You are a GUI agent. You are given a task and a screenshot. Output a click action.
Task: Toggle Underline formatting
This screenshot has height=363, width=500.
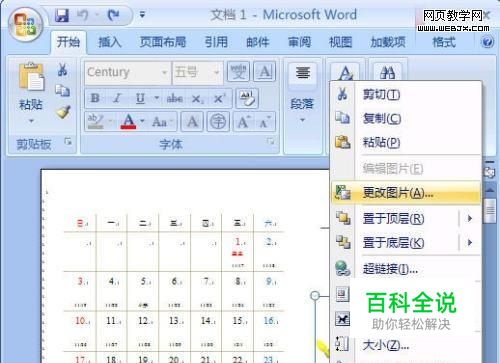tap(140, 98)
